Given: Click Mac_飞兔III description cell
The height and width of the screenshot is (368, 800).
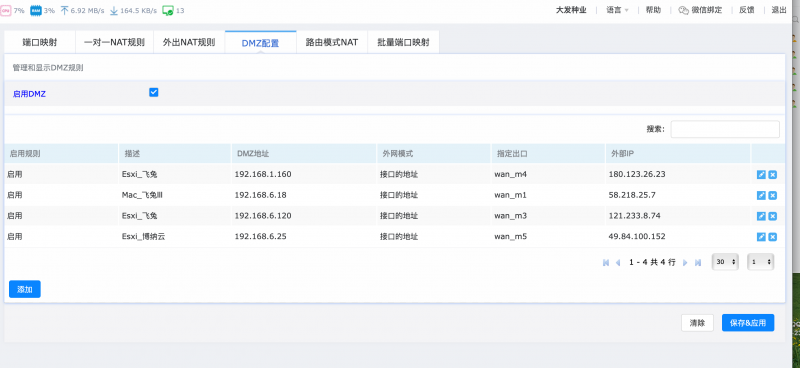Looking at the screenshot, I should coord(142,195).
